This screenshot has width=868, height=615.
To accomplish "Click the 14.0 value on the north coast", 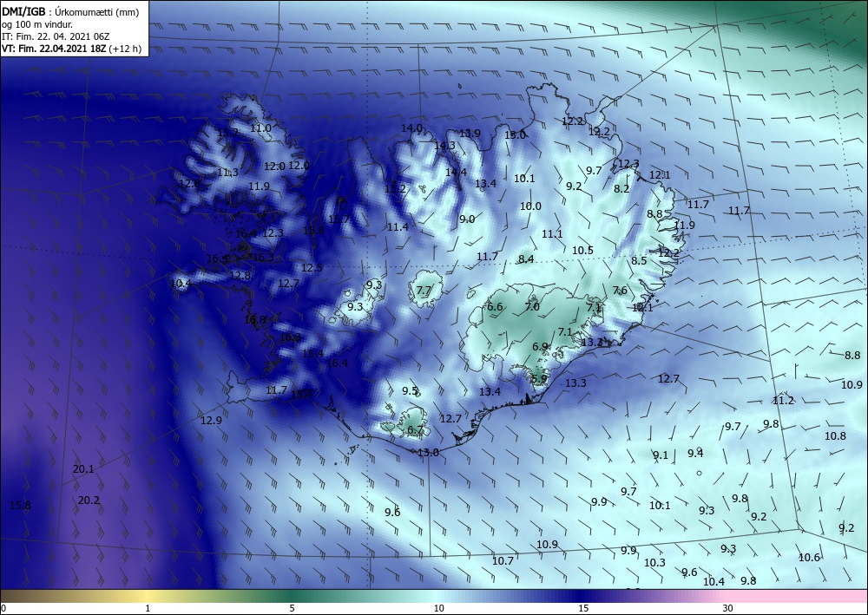I will click(x=411, y=128).
